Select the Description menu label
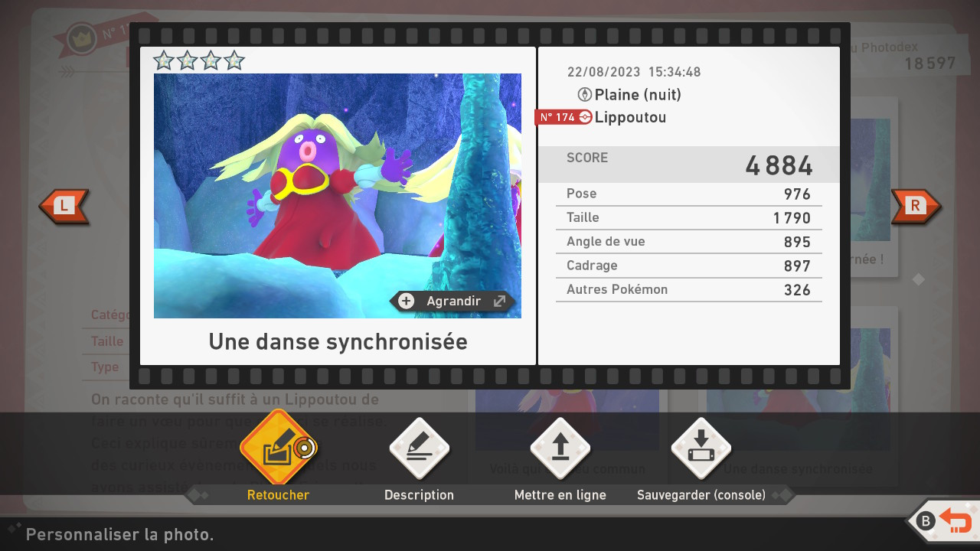 point(419,495)
